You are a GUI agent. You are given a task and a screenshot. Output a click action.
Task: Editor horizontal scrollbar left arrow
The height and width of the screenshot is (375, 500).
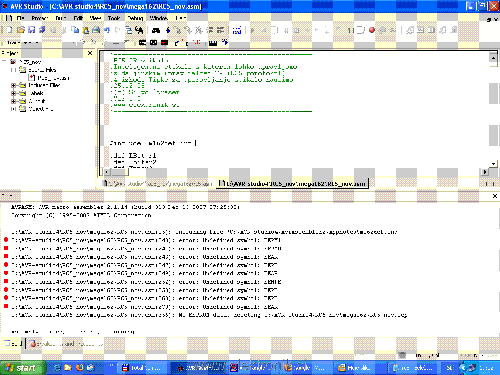(107, 172)
